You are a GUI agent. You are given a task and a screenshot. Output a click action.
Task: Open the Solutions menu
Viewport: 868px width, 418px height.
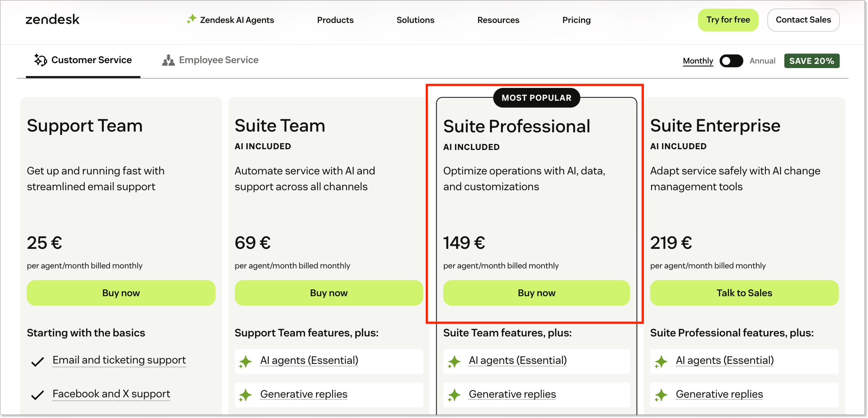coord(415,20)
